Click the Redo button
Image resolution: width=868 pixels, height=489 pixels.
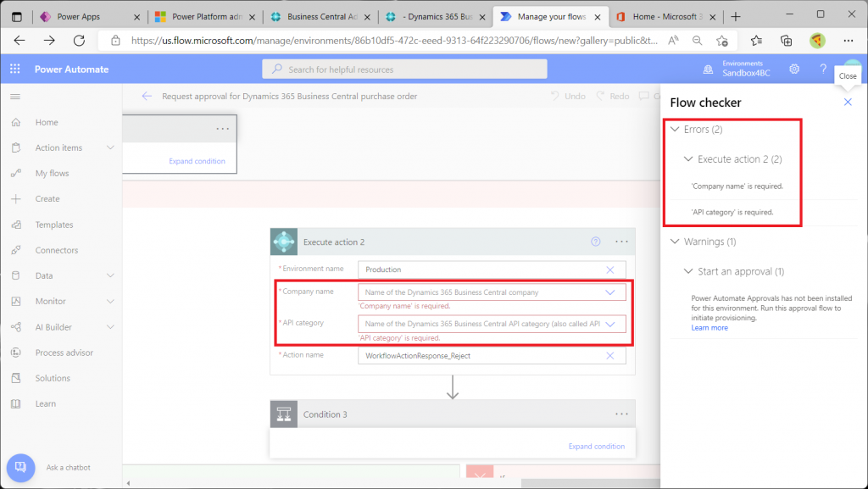(x=613, y=97)
